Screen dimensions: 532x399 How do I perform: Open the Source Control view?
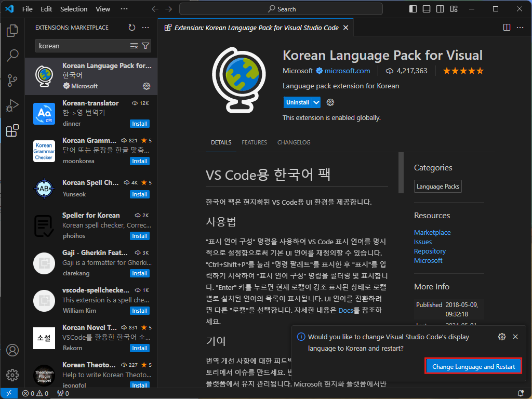[12, 81]
